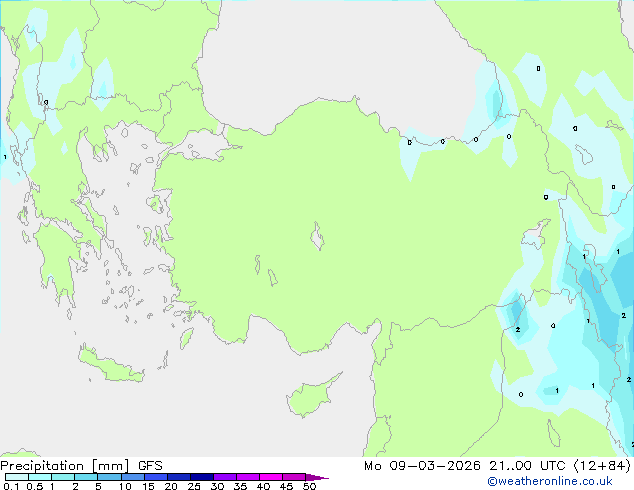
Task: Click legend color segment between 10 and 15
Action: 133,477
